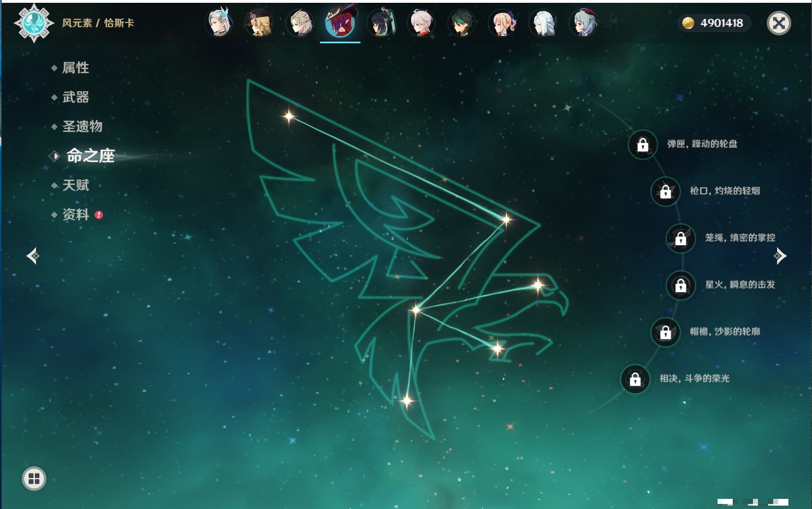Select the ninth character avatar in the top row
Screen dimensions: 812x509
point(543,23)
